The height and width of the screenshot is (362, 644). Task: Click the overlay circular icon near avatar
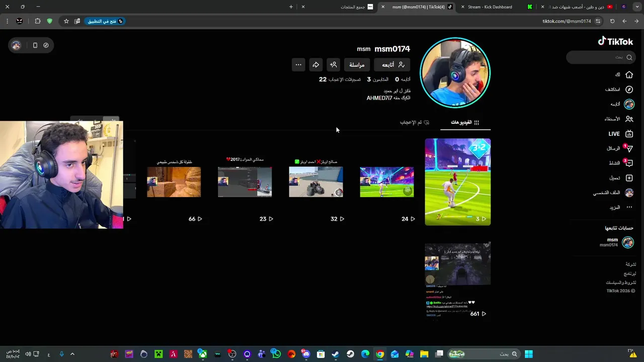pyautogui.click(x=46, y=45)
